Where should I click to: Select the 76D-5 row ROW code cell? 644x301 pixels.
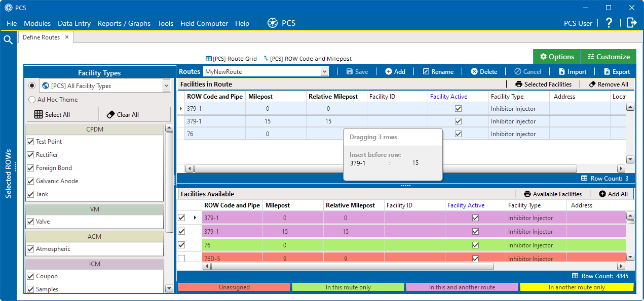(x=232, y=259)
